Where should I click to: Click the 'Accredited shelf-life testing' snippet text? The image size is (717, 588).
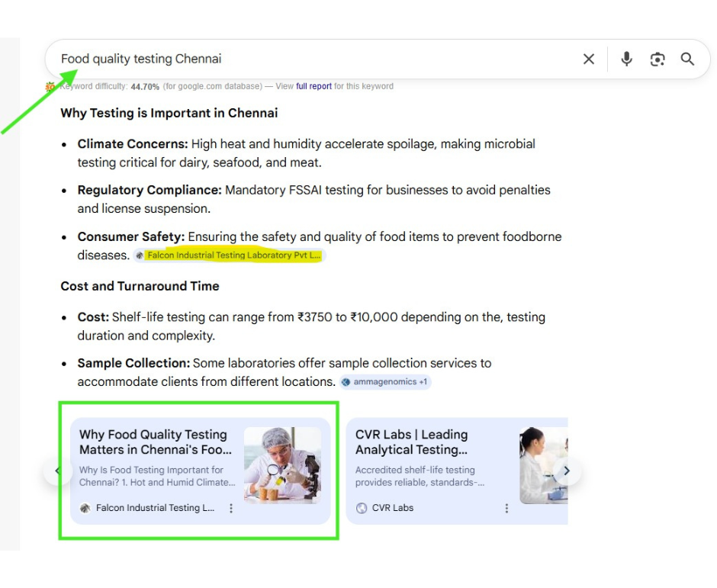[420, 476]
